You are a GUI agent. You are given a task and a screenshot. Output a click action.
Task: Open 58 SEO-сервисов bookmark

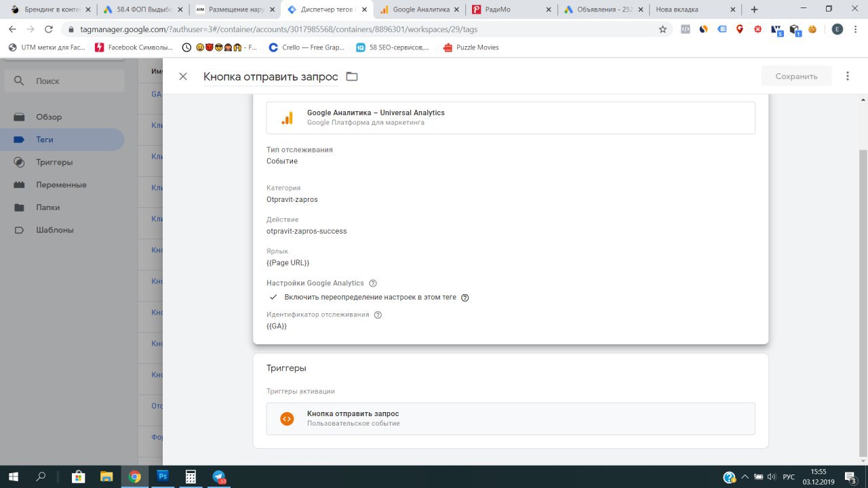tap(393, 47)
